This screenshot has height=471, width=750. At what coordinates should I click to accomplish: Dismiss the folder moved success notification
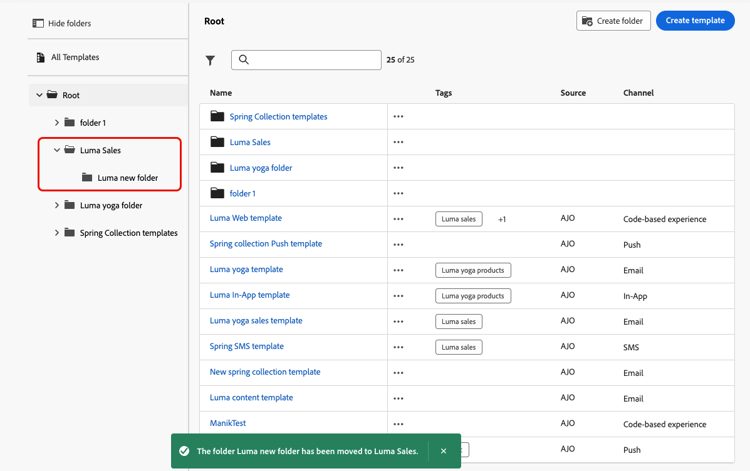444,451
